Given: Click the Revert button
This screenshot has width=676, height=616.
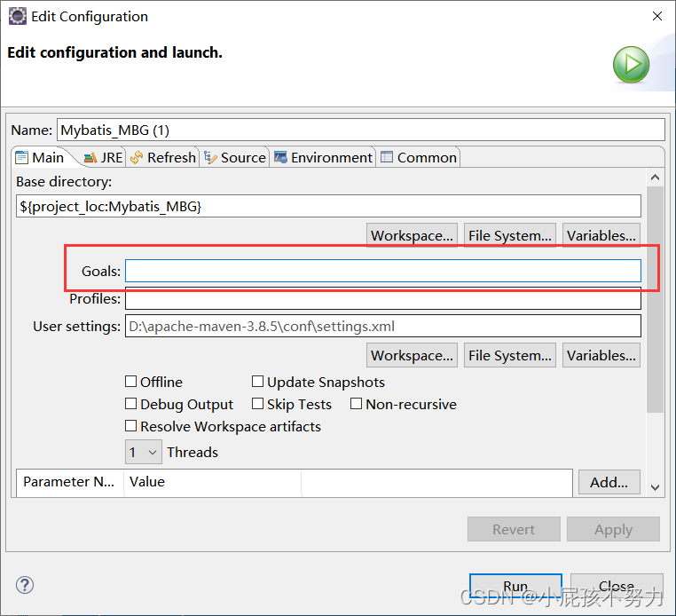Looking at the screenshot, I should [x=514, y=529].
